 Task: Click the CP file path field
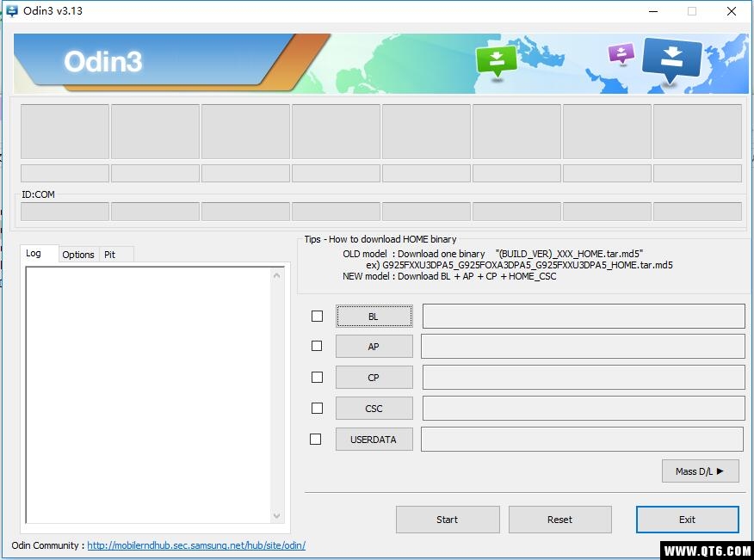(x=584, y=378)
